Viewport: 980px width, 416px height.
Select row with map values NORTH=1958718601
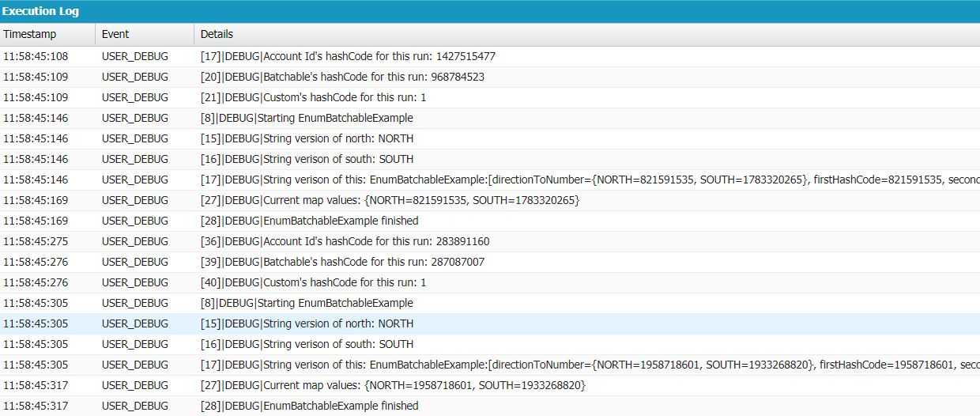(490, 385)
